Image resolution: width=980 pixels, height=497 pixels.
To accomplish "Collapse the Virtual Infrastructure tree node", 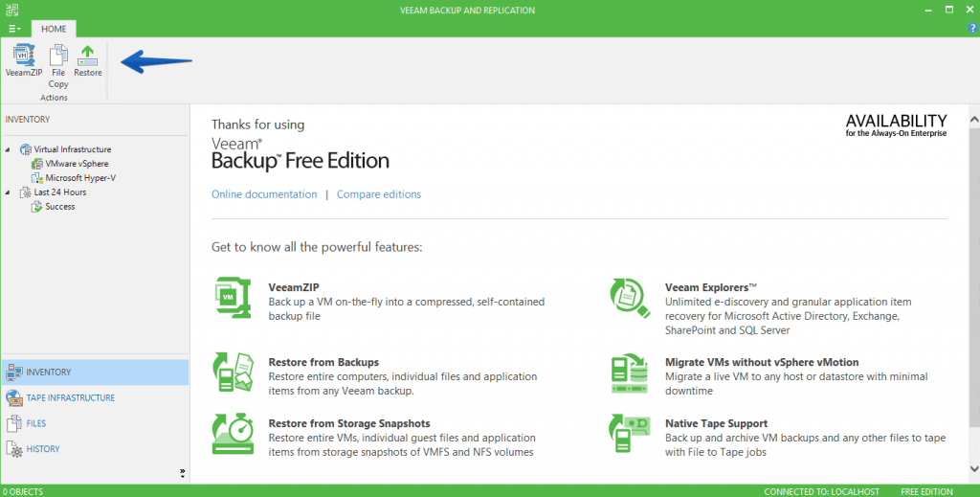I will click(x=9, y=149).
